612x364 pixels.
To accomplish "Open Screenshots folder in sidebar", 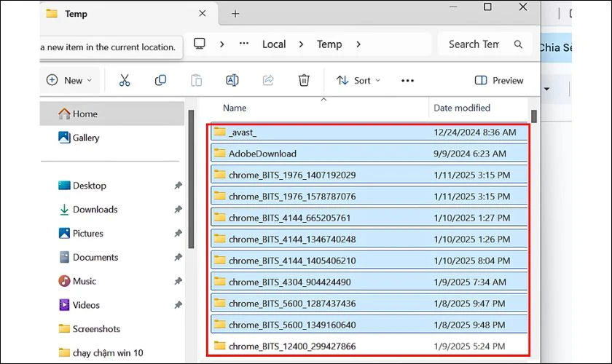I will coord(96,329).
